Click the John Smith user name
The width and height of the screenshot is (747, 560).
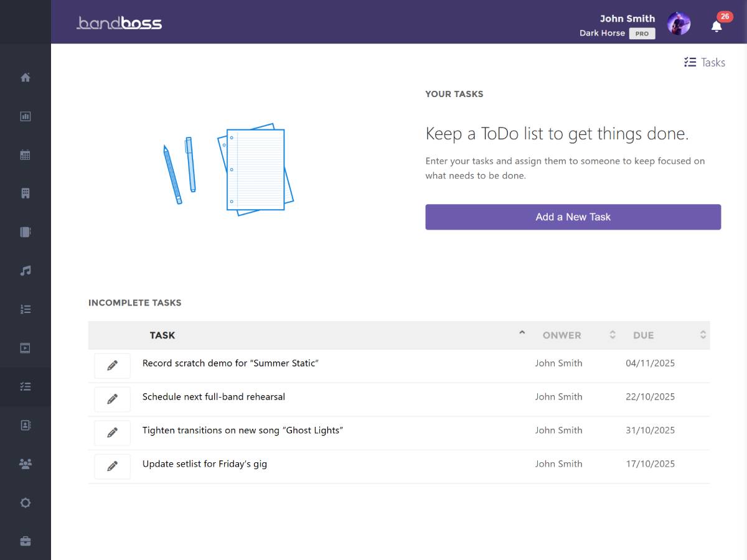click(x=627, y=19)
